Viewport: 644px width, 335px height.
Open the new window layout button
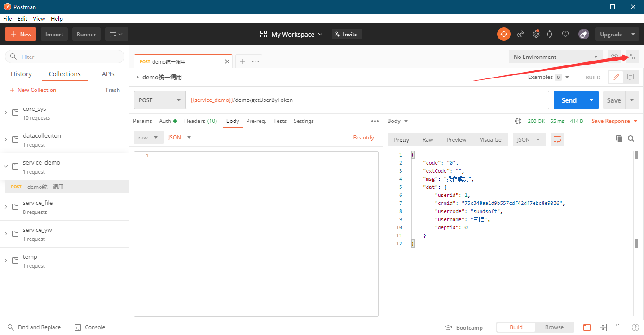(117, 34)
